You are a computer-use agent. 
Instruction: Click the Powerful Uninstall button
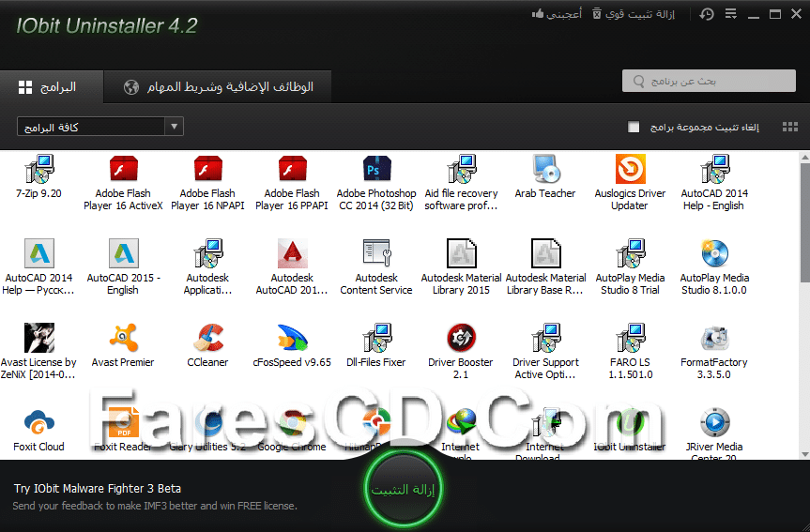(x=634, y=14)
